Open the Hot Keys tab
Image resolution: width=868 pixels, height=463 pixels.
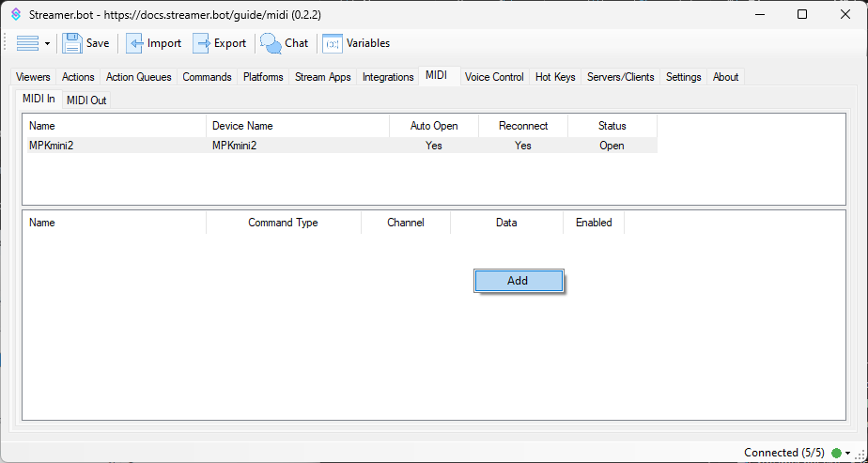555,77
